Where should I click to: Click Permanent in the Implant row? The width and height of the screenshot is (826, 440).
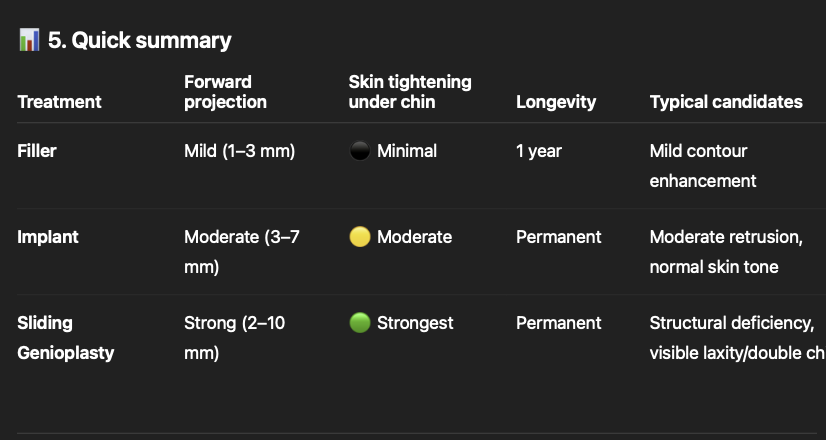point(558,237)
